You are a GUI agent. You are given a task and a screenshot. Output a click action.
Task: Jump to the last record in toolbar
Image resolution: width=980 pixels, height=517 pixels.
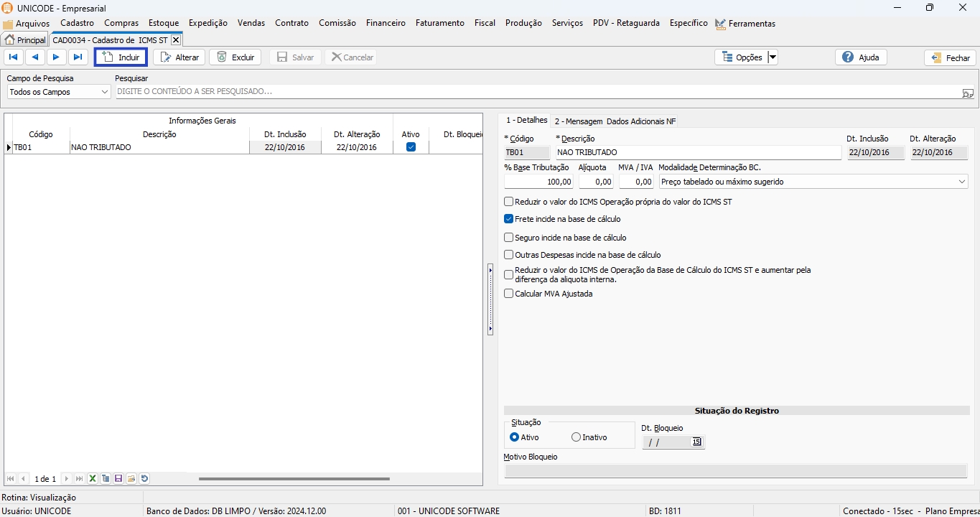[x=78, y=57]
